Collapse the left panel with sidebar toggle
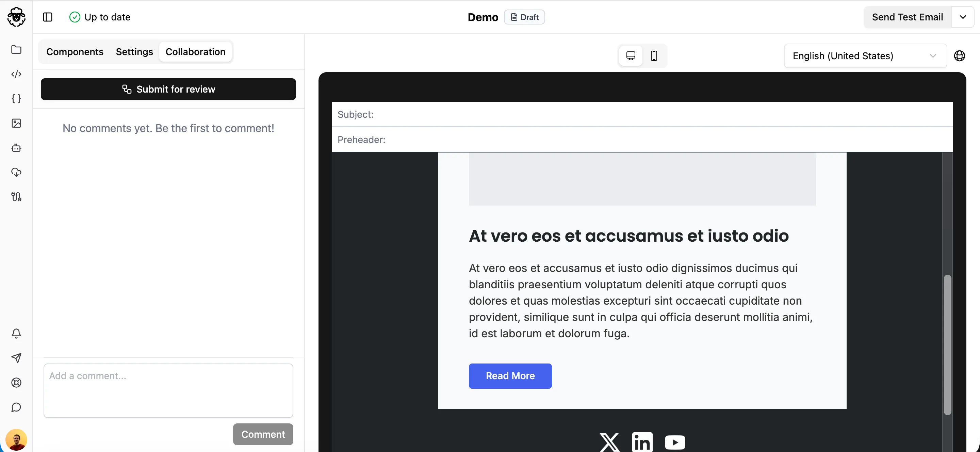The image size is (980, 452). (x=48, y=17)
